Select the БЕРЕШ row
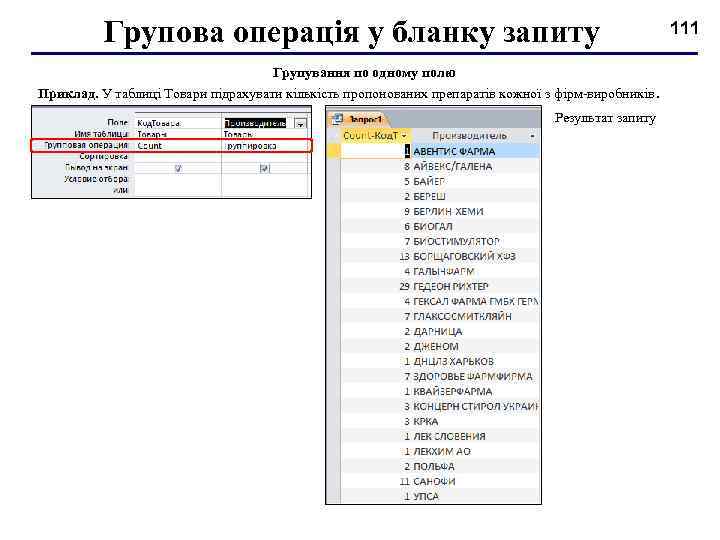Image resolution: width=720 pixels, height=540 pixels. (440, 196)
